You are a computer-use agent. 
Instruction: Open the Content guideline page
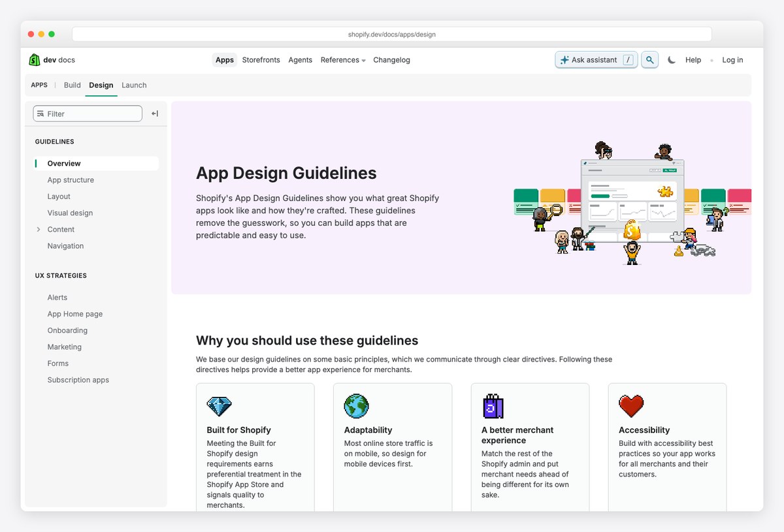pyautogui.click(x=61, y=230)
